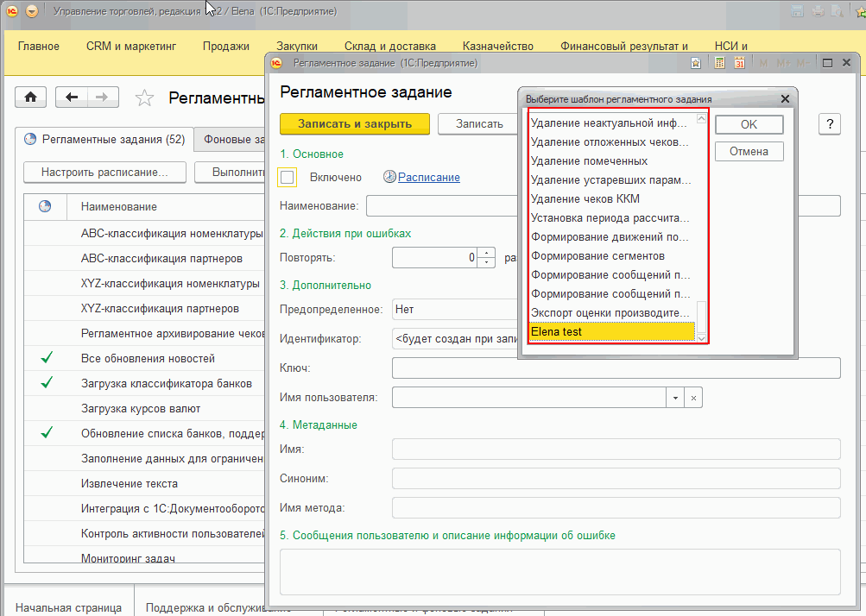866x616 pixels.
Task: Open the Закупки section
Action: pyautogui.click(x=297, y=47)
